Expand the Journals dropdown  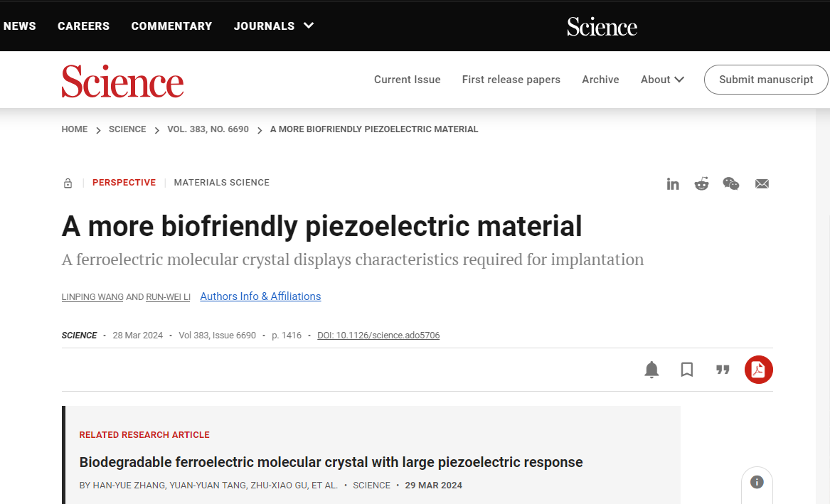[x=274, y=26]
